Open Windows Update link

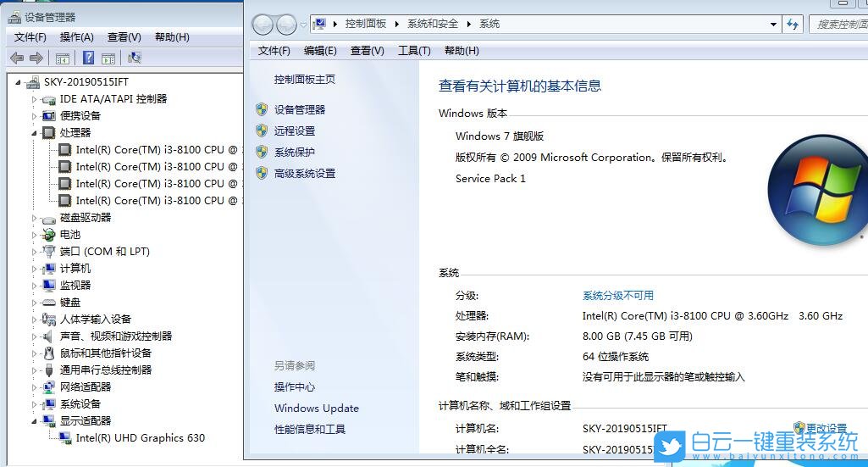(317, 409)
